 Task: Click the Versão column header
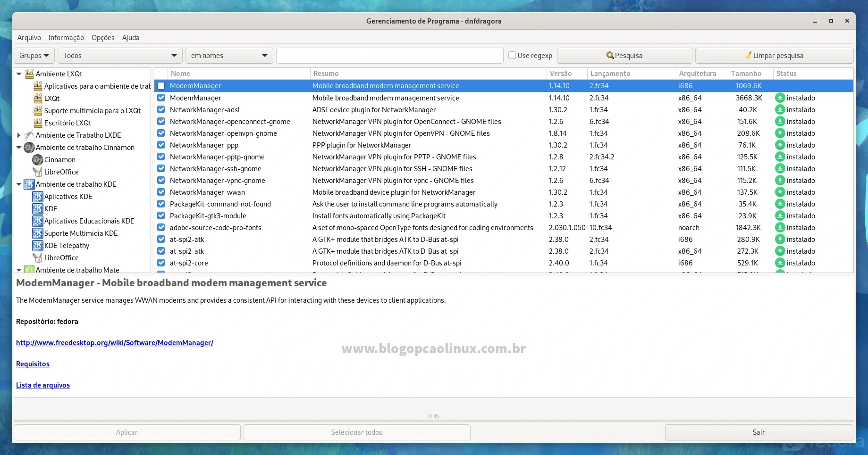coord(567,74)
